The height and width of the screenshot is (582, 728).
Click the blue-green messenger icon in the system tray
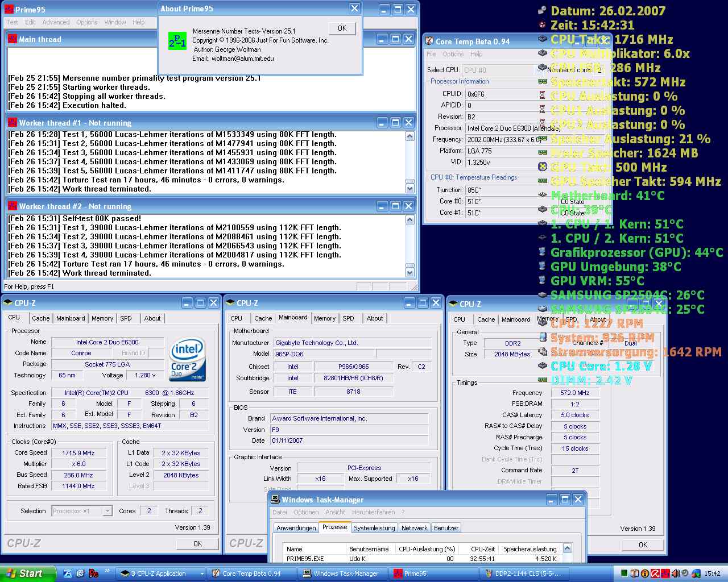point(696,573)
